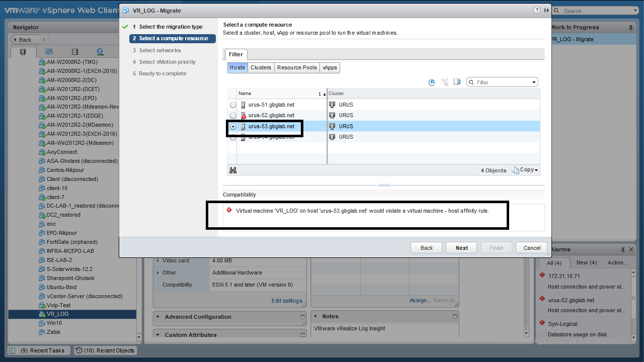Open the Networking navigator tab
Screen dimensions: 644x362
click(100, 52)
